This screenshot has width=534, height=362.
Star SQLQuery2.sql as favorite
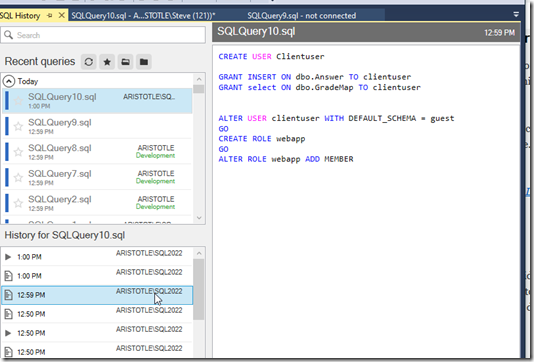pos(18,203)
